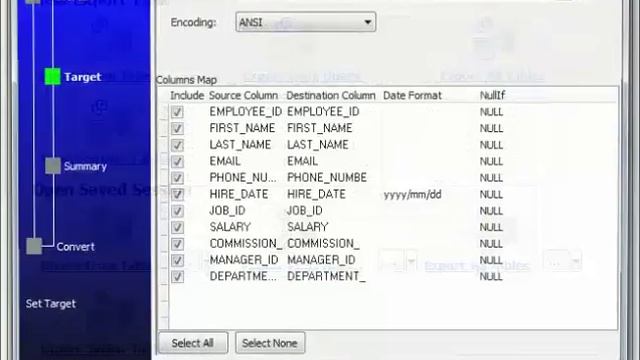Click NULL value in EMAIL row
Screen dimensions: 640x360
pyautogui.click(x=491, y=161)
